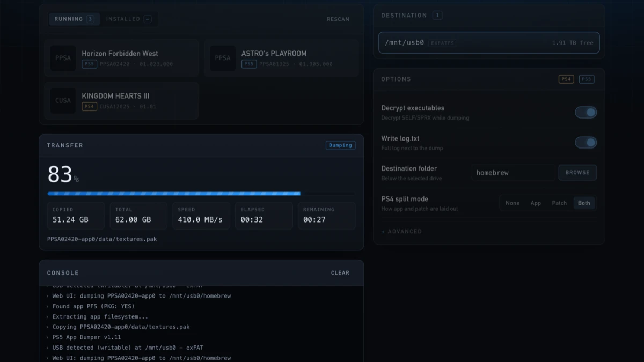Expand the Advanced options section
The width and height of the screenshot is (644, 362).
coord(401,232)
